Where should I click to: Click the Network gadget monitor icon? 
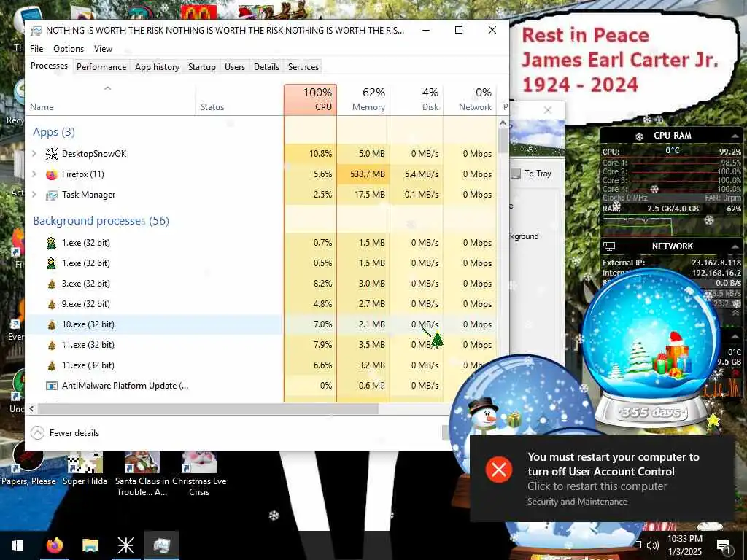[x=609, y=246]
